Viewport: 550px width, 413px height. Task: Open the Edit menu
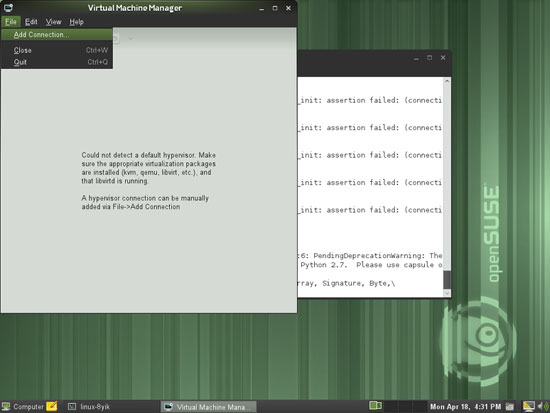(31, 22)
